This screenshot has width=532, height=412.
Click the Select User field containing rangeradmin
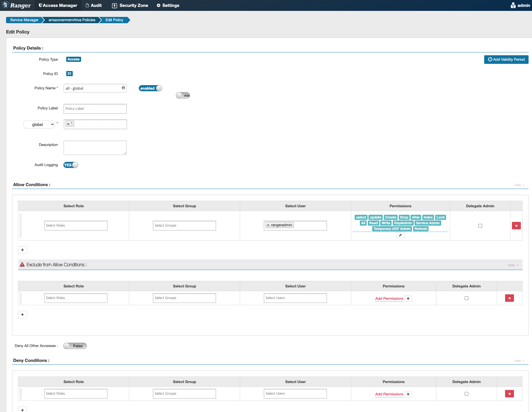point(295,226)
